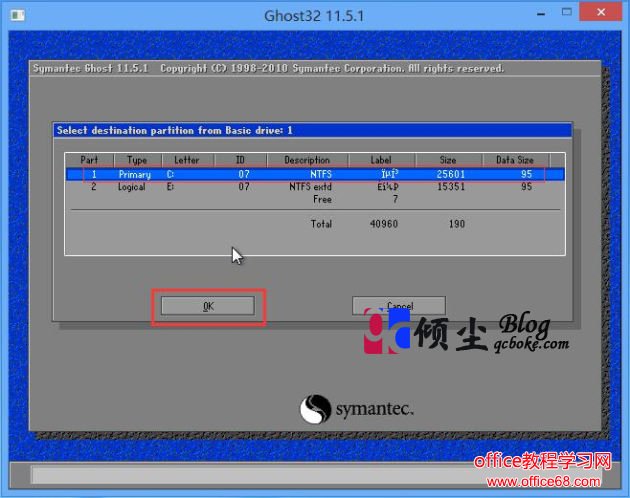Select partition row with Logical type
This screenshot has height=498, width=630.
(315, 187)
